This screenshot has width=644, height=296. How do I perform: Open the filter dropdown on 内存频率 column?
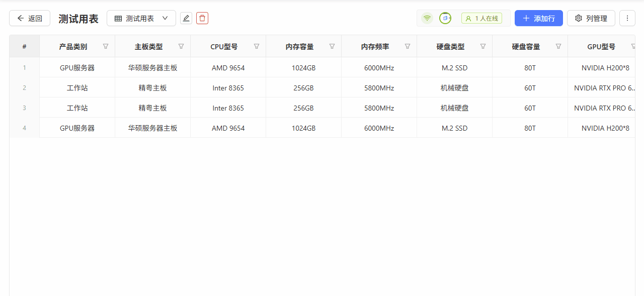coord(408,46)
